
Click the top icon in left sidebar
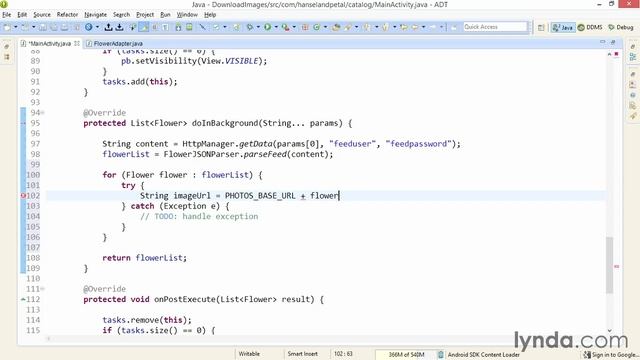tap(7, 47)
